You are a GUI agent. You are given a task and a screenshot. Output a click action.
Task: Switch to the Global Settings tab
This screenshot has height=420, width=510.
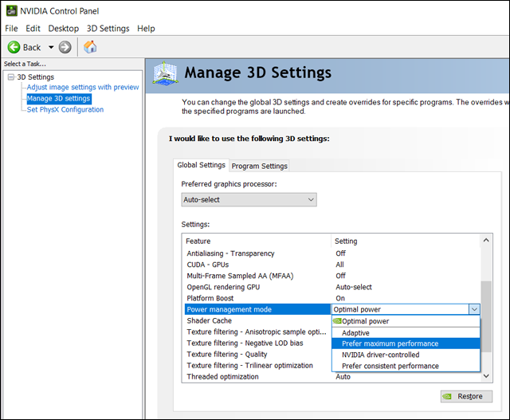201,165
